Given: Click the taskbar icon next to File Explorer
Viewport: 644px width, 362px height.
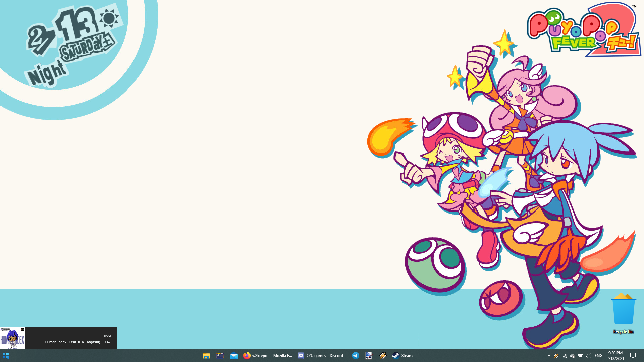Looking at the screenshot, I should click(220, 356).
